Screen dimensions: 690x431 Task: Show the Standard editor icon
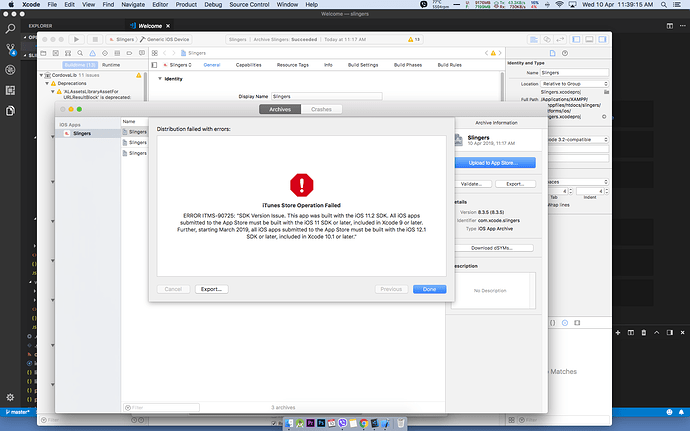click(534, 39)
